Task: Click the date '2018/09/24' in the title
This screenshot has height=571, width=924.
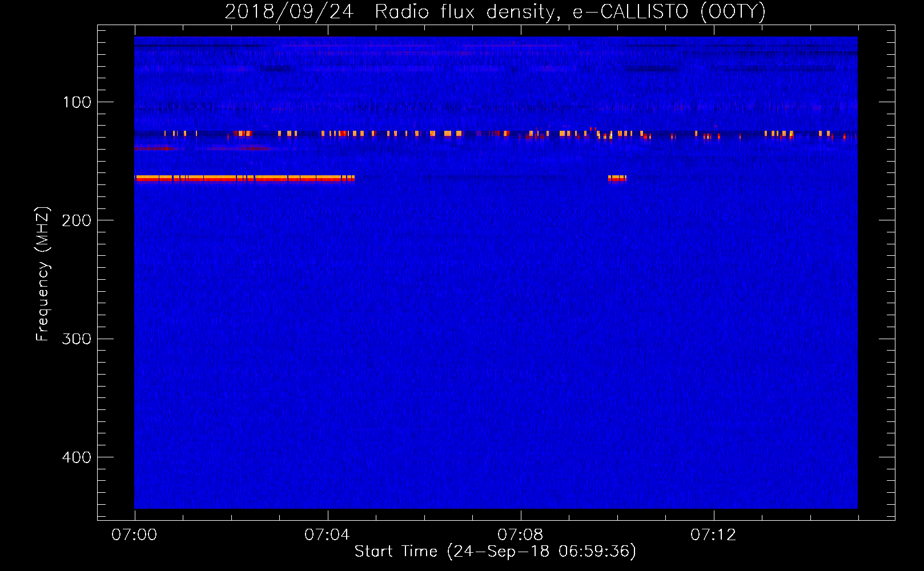Action: [x=289, y=12]
